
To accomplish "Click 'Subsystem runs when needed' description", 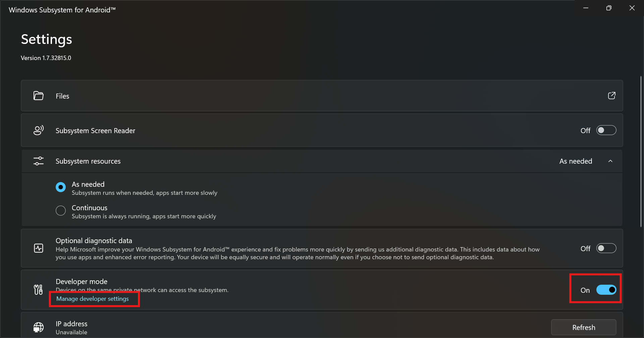I will click(x=145, y=193).
